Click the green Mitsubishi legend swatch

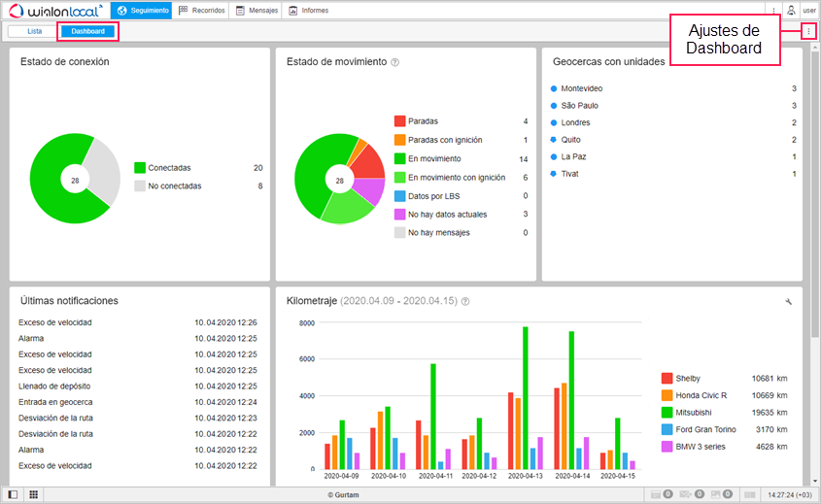tap(667, 413)
